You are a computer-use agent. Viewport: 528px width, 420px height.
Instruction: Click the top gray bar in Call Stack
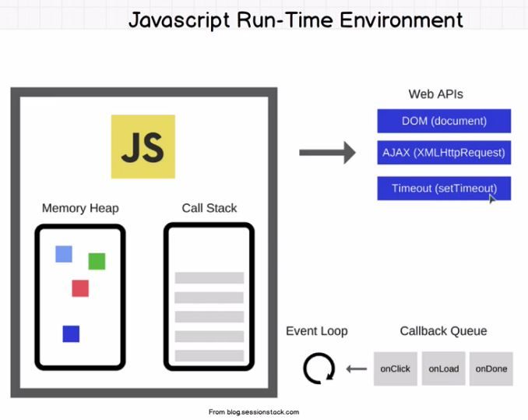coord(209,277)
